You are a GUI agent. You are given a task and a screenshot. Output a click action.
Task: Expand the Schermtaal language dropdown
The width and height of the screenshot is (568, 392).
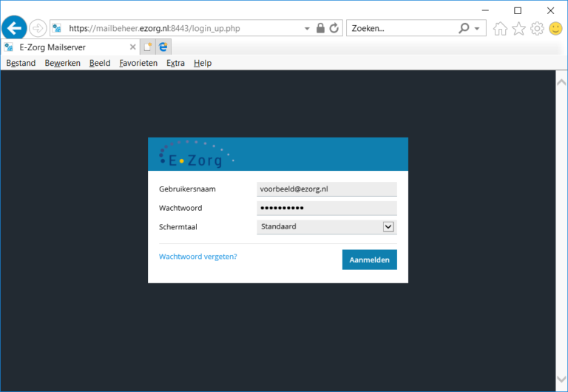pos(388,226)
